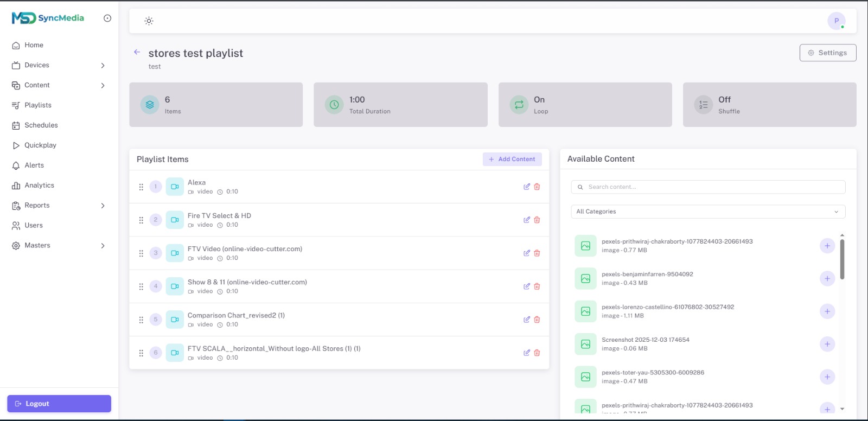868x421 pixels.
Task: Click the scrollbar up arrow
Action: [x=842, y=235]
